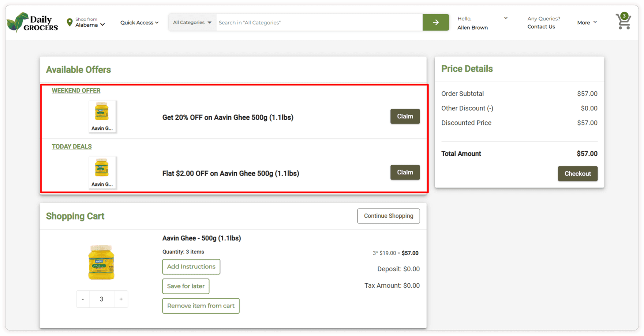Claim the Flat $2.00 OFF offer

pos(405,172)
